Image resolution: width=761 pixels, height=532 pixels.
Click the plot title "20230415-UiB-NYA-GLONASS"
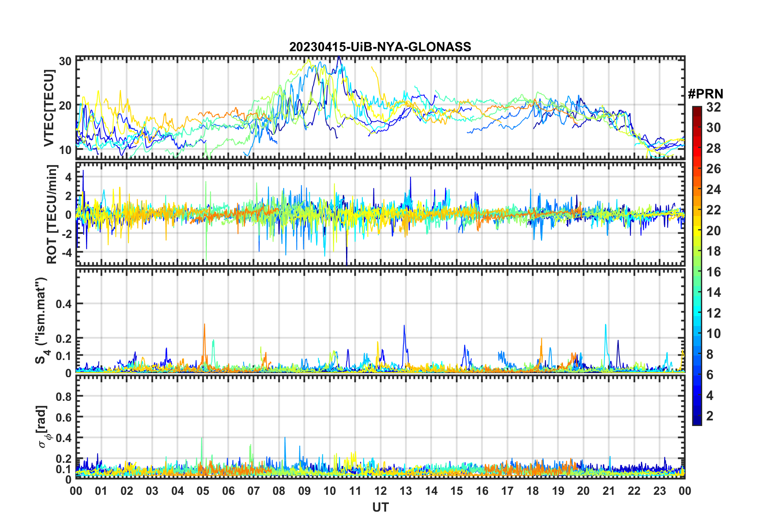[380, 47]
